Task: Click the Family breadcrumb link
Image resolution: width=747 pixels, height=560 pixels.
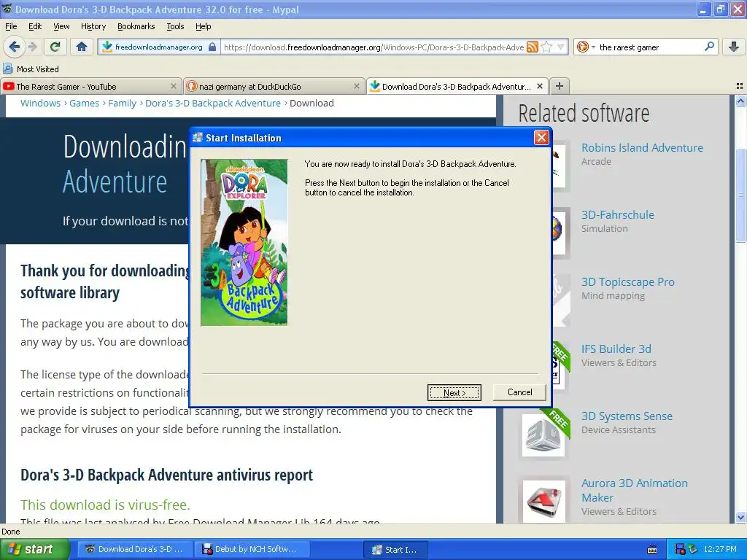Action: (x=122, y=103)
